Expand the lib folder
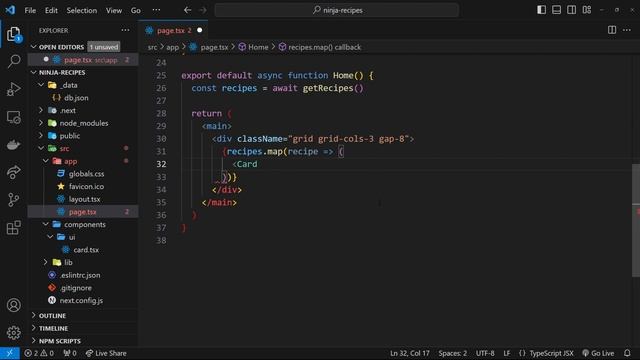The width and height of the screenshot is (640, 360). click(x=45, y=262)
